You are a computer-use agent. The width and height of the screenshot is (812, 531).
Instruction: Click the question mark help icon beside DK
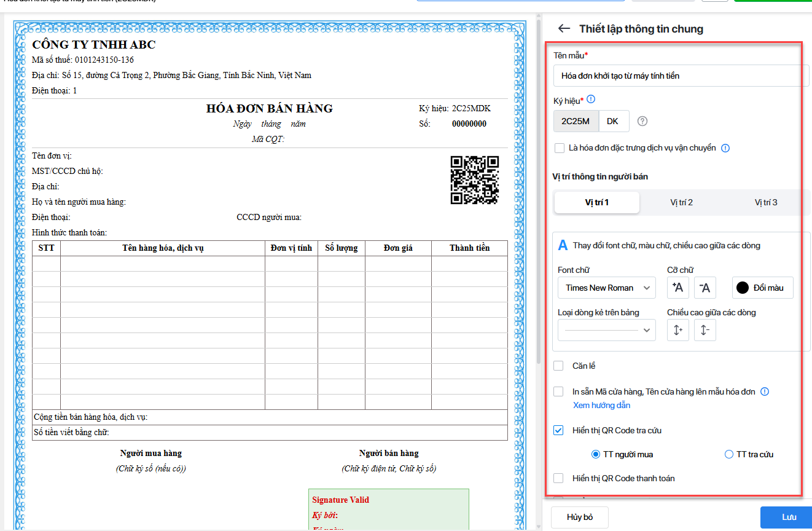(x=642, y=121)
